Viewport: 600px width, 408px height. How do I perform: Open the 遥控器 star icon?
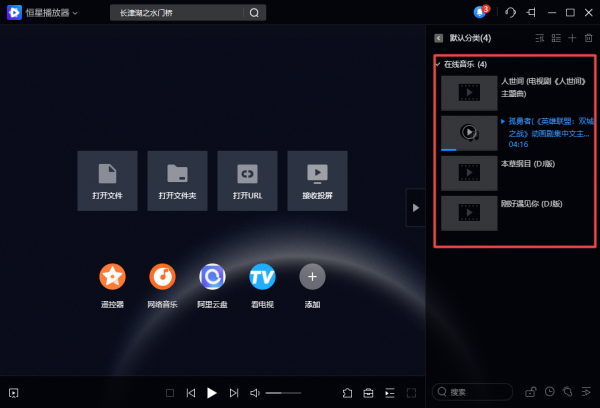point(112,276)
